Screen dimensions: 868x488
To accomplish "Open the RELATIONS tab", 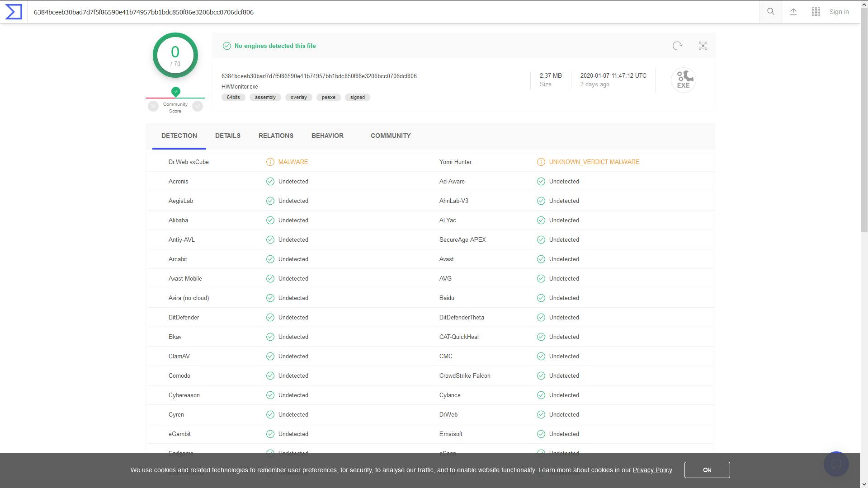I will click(276, 136).
